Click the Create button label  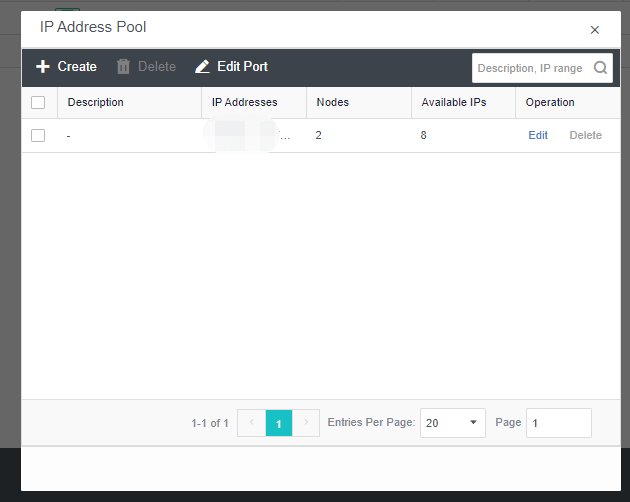[x=77, y=67]
